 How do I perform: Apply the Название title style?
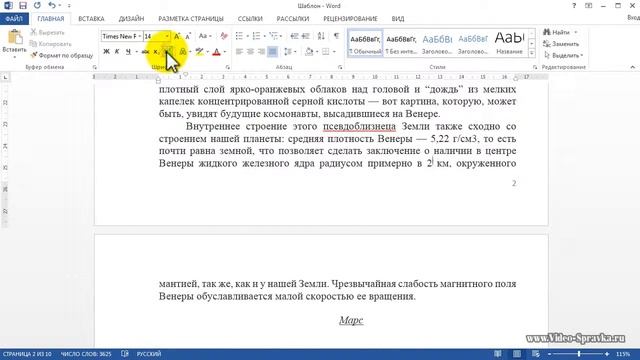click(x=509, y=43)
